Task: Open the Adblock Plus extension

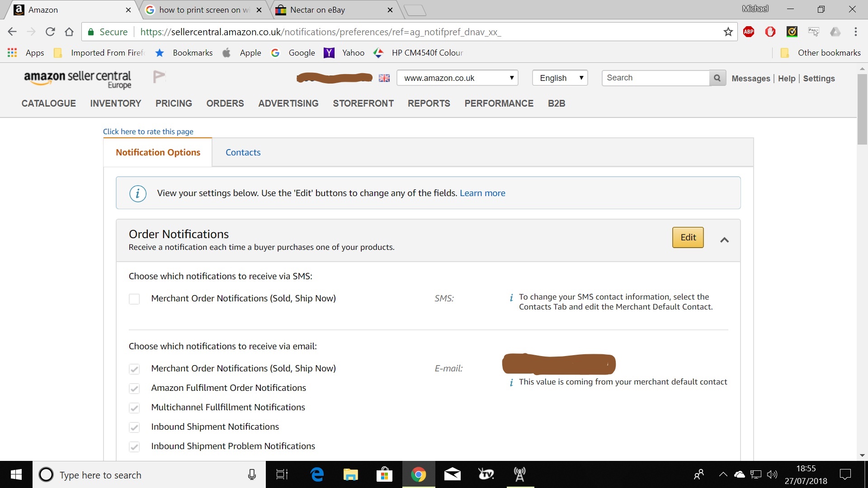Action: (x=749, y=32)
